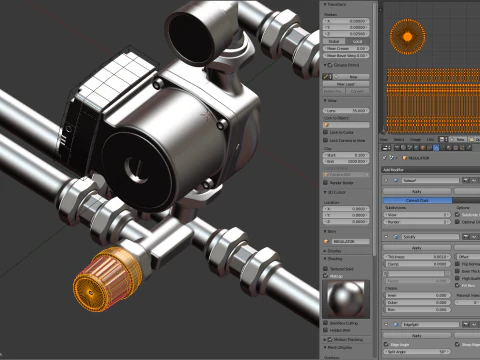Collapse the Mesh Display panel
Image resolution: width=480 pixels, height=360 pixels.
[325, 347]
